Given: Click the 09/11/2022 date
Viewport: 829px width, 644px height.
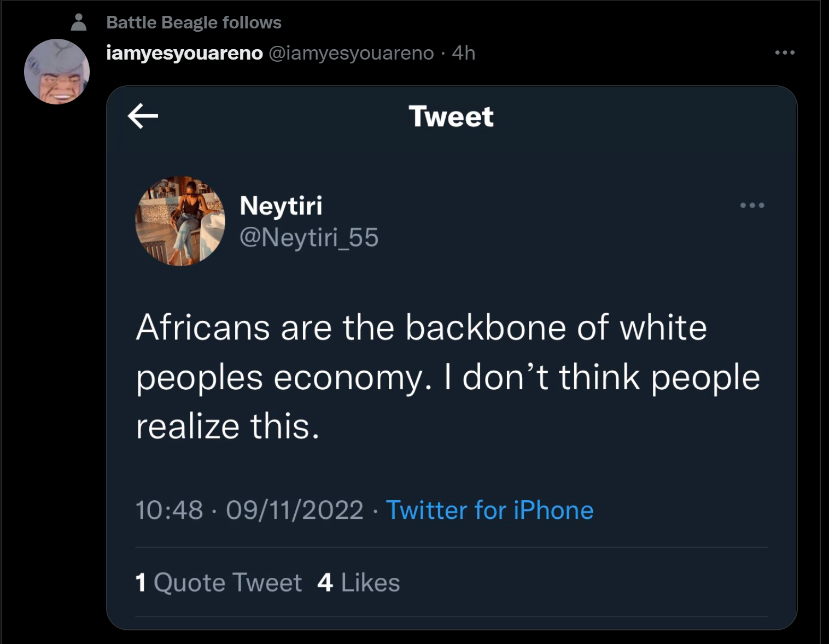Looking at the screenshot, I should coord(294,510).
